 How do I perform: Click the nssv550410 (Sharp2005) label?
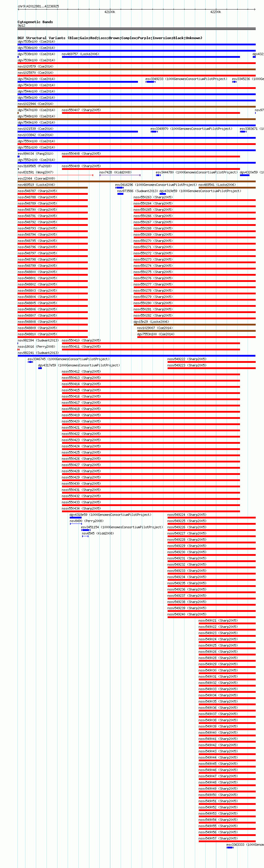81,341
